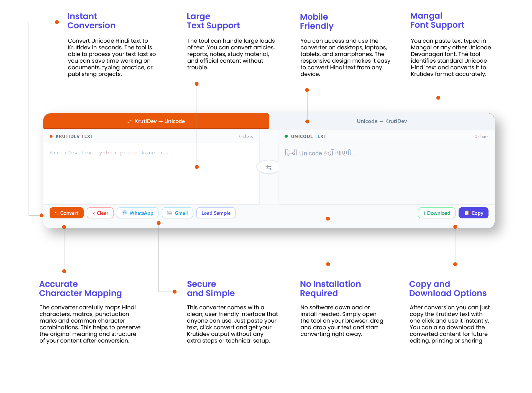532x393 pixels.
Task: Click the 'Mobile Friendly' heading
Action: pyautogui.click(x=317, y=21)
